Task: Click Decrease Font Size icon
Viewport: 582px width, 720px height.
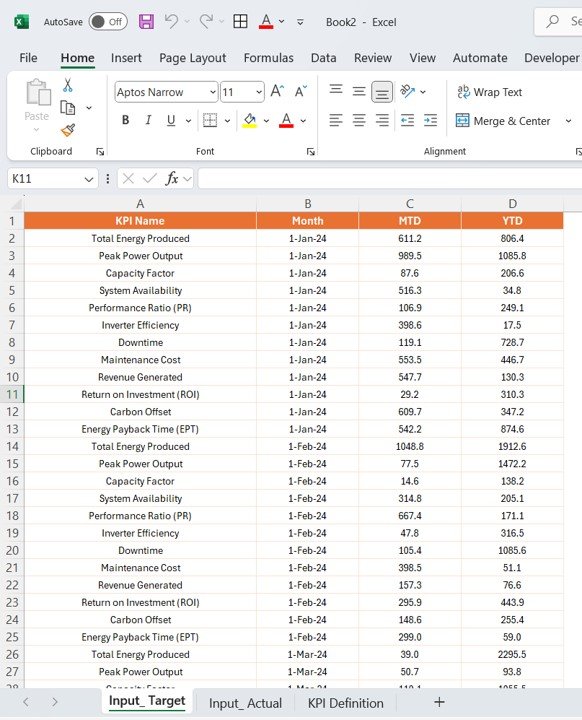Action: coord(301,91)
